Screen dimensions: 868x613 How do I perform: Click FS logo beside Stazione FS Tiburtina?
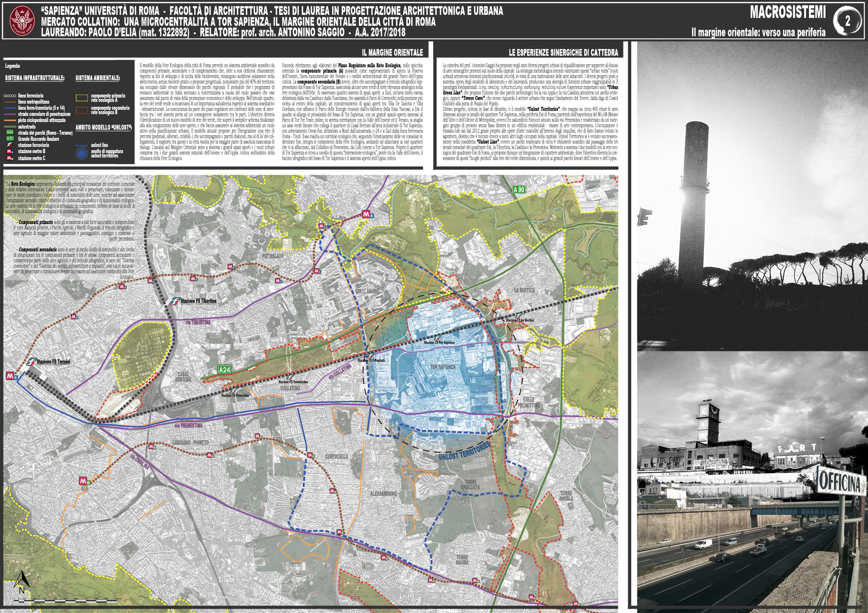[175, 301]
